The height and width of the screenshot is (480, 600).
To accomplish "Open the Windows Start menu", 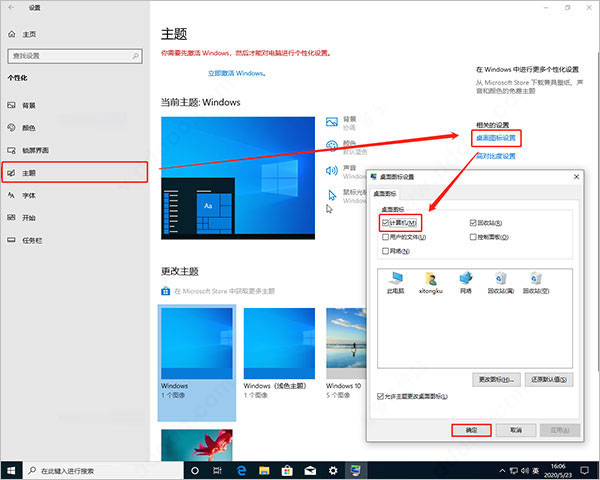I will (11, 470).
